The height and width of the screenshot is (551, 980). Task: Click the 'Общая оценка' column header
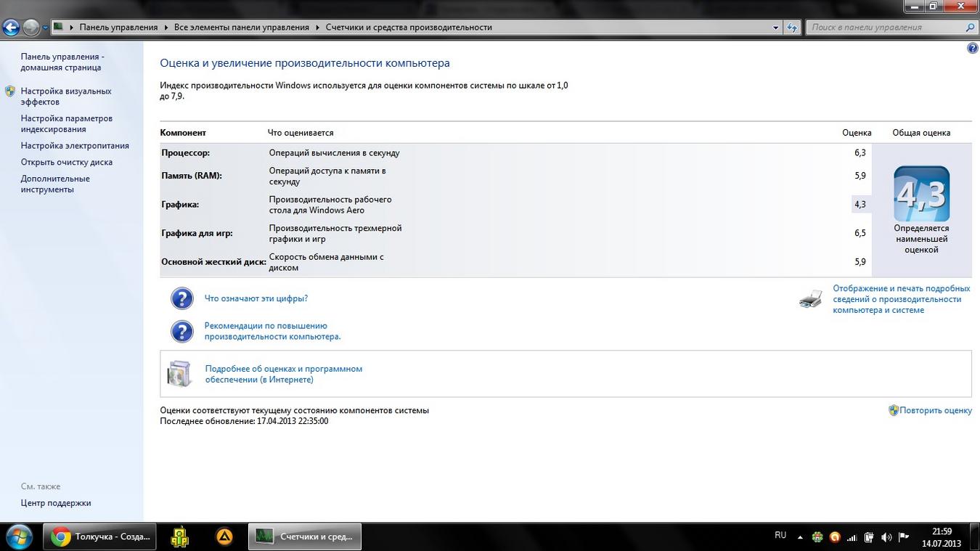click(x=921, y=133)
